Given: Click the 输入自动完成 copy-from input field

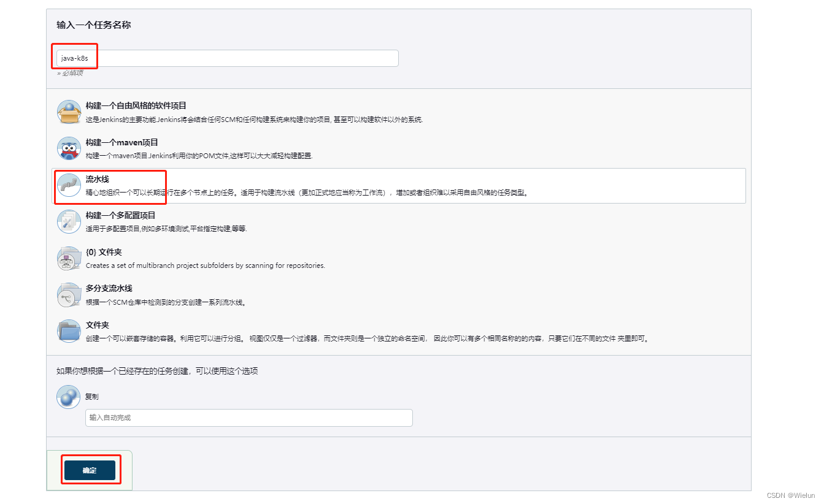Looking at the screenshot, I should coord(249,418).
